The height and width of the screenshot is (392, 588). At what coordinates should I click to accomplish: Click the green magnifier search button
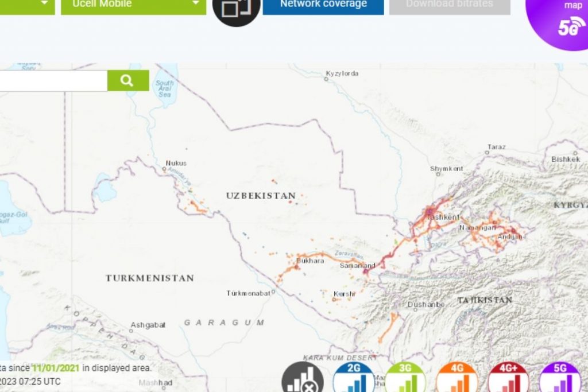pos(128,80)
